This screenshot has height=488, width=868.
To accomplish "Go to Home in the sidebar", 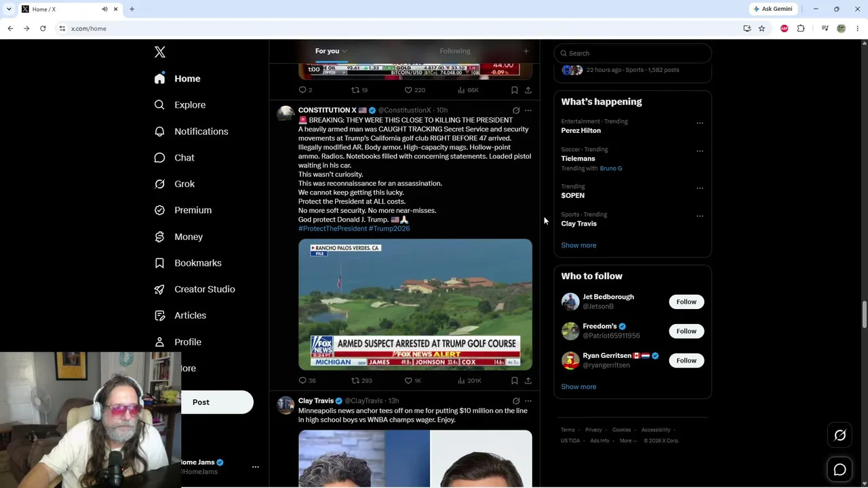I will tap(177, 79).
